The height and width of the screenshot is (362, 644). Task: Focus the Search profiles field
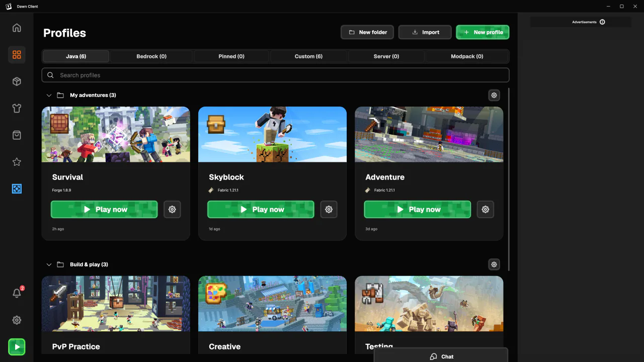pos(275,75)
